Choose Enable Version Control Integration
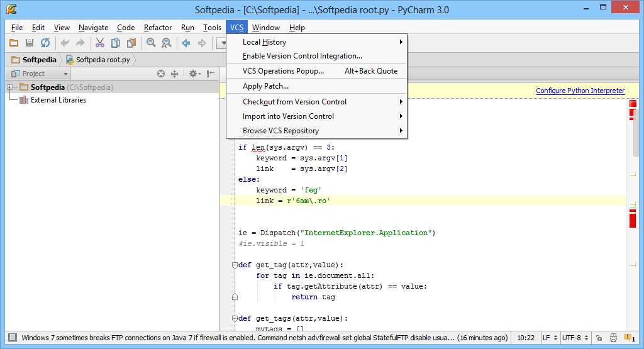This screenshot has width=644, height=349. click(316, 56)
